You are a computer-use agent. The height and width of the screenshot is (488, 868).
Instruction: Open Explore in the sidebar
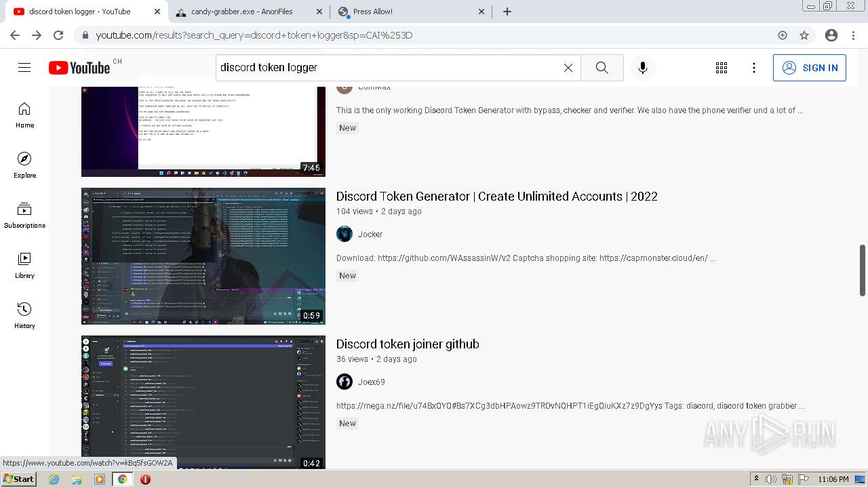[24, 165]
